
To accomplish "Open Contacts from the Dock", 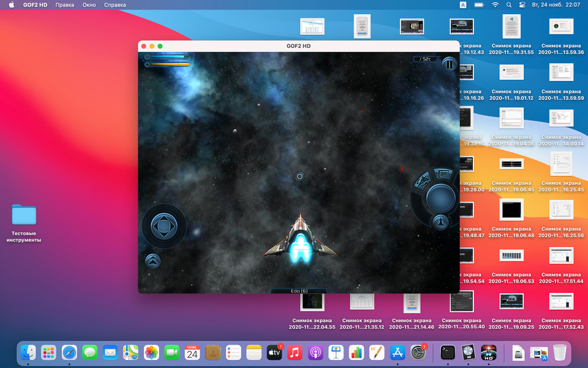I will 213,353.
